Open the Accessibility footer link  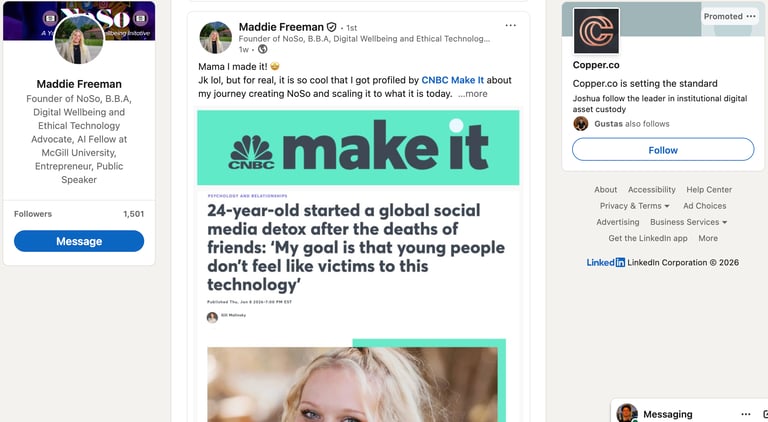pos(652,190)
